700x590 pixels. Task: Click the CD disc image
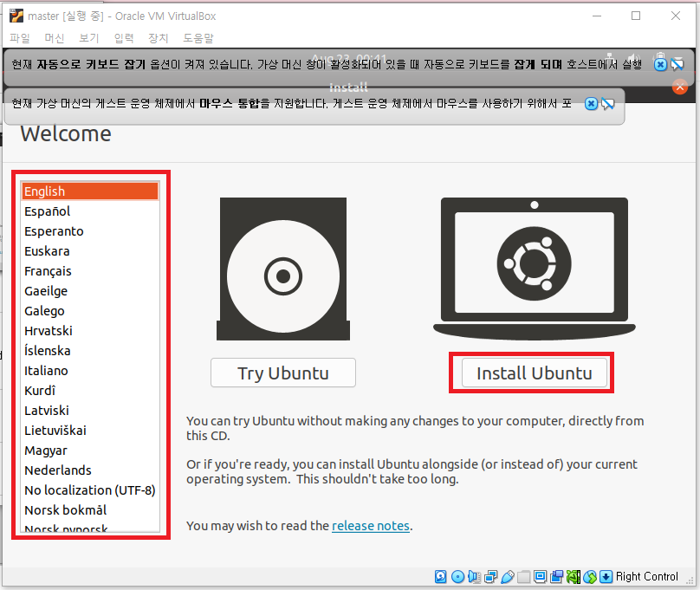(x=283, y=269)
